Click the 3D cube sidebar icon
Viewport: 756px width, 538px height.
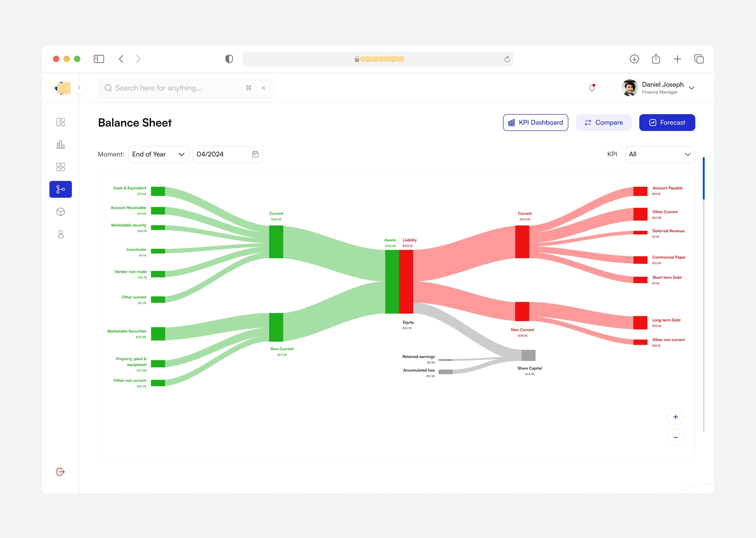click(x=61, y=212)
